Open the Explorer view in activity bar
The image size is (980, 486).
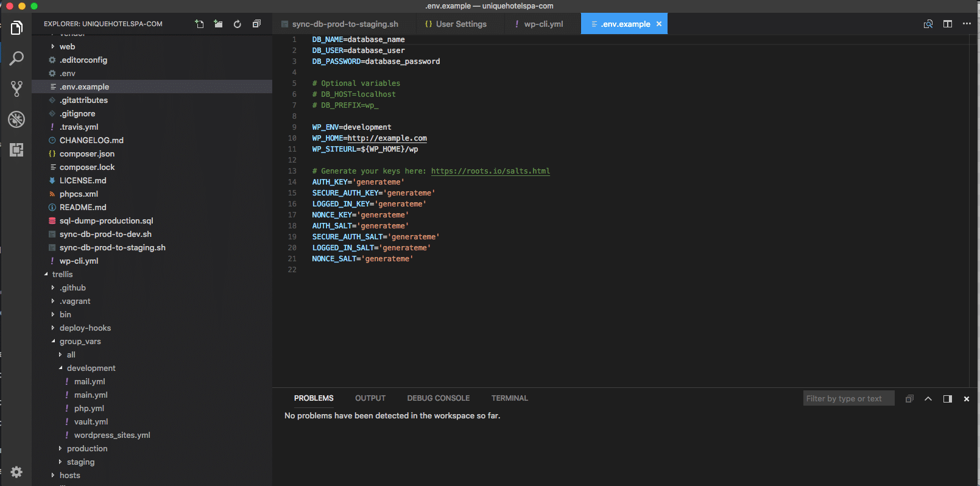click(16, 28)
